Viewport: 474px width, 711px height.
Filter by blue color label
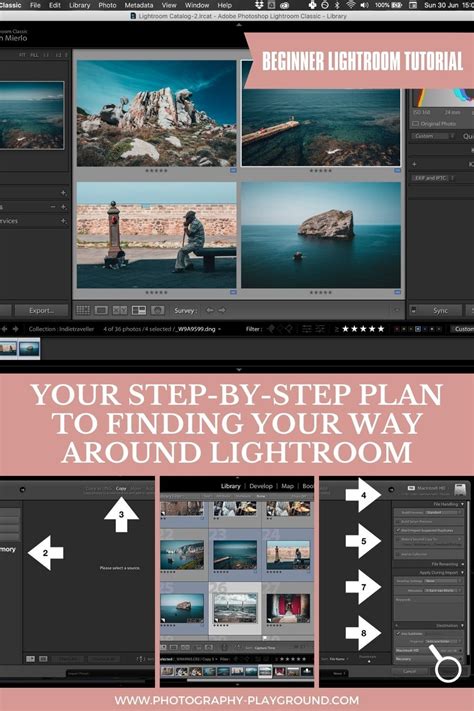[x=418, y=329]
